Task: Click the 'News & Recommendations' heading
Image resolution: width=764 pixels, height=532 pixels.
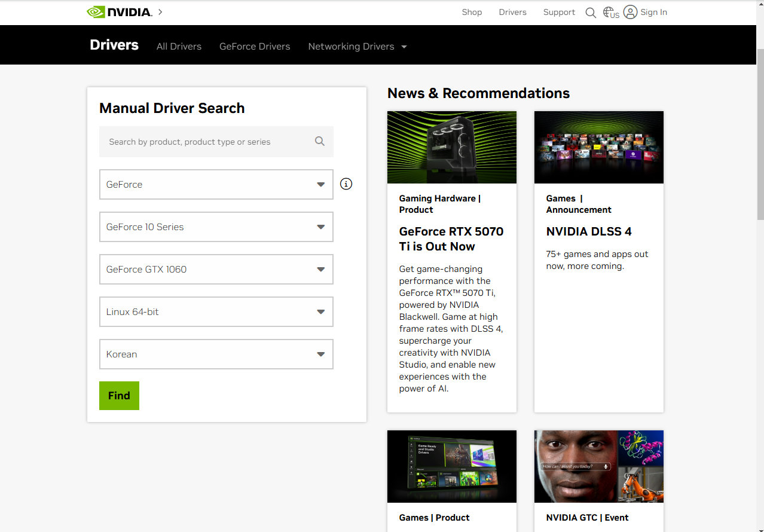Action: pyautogui.click(x=478, y=93)
